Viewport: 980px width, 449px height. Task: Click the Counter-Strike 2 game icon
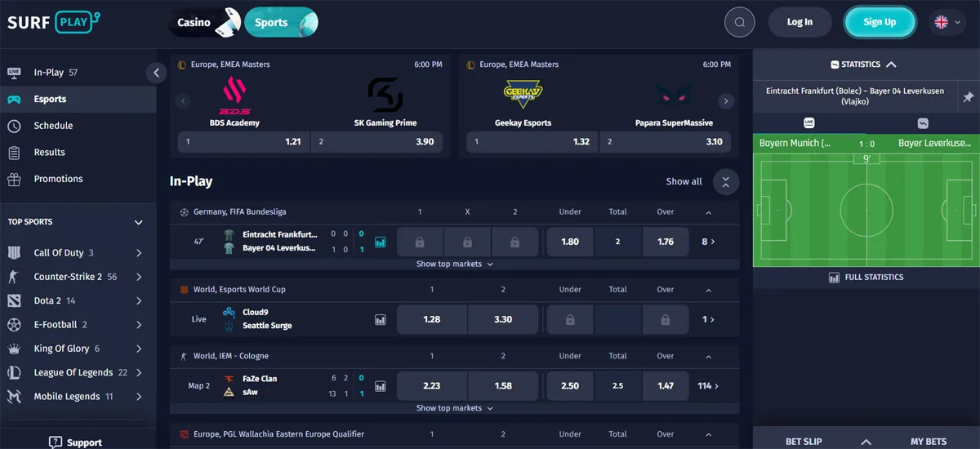[14, 277]
